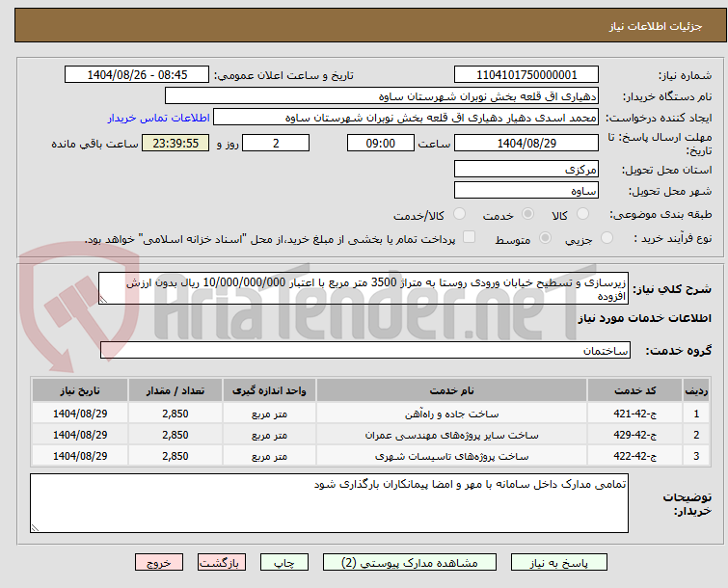This screenshot has width=728, height=588.
Task: Click service code ج-42-429
Action: [634, 435]
